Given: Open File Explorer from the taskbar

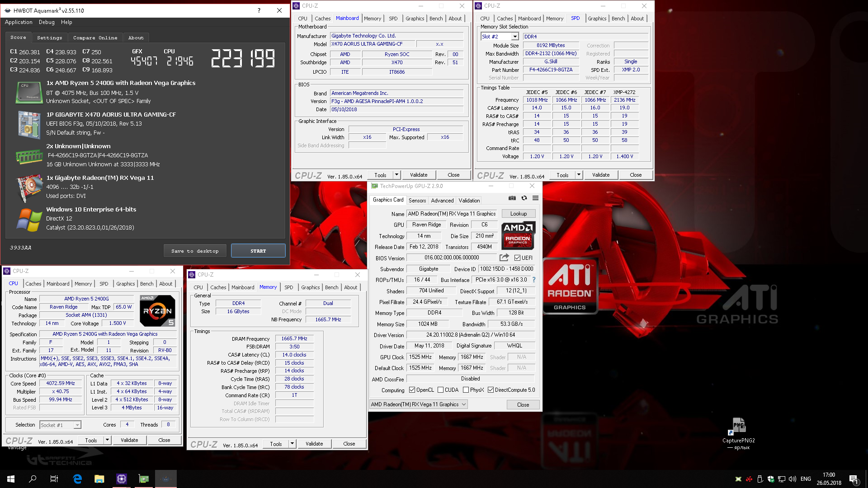Looking at the screenshot, I should point(99,479).
